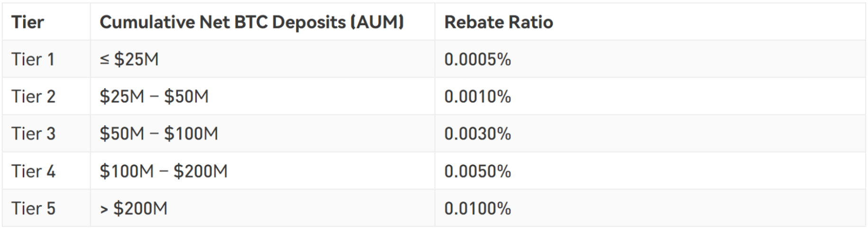The width and height of the screenshot is (868, 229).
Task: Click the ≤ $25M deposit cell
Action: click(x=129, y=59)
